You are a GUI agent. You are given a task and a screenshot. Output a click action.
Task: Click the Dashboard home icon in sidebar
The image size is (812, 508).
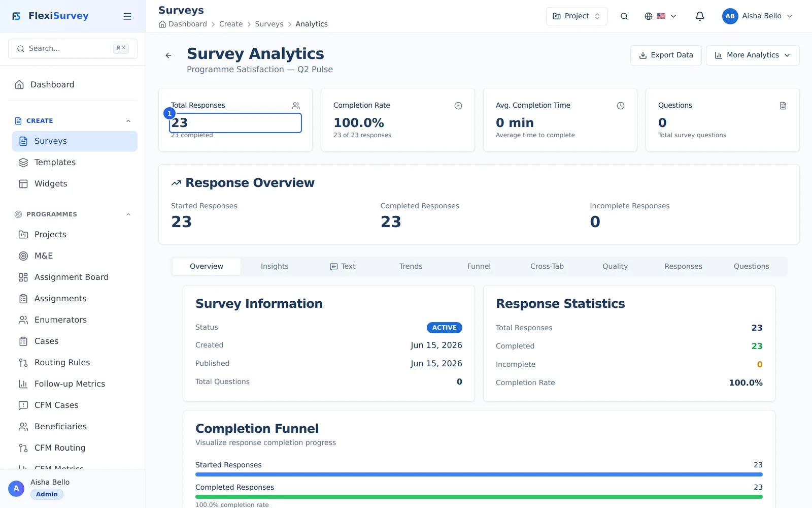coord(19,85)
